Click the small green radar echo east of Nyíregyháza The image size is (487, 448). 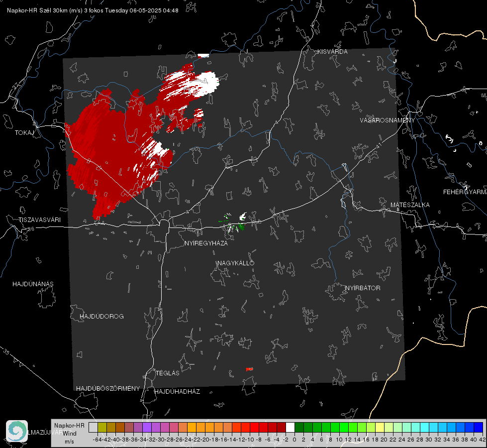pos(241,227)
